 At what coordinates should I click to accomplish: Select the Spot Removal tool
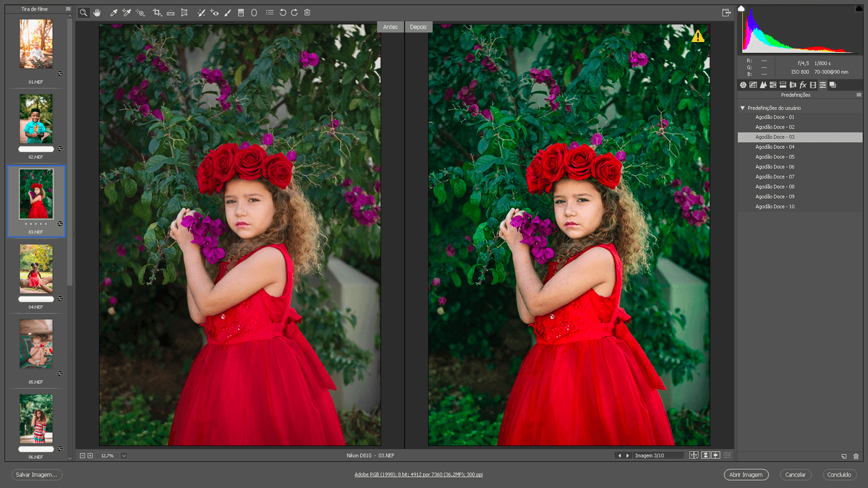click(x=201, y=13)
